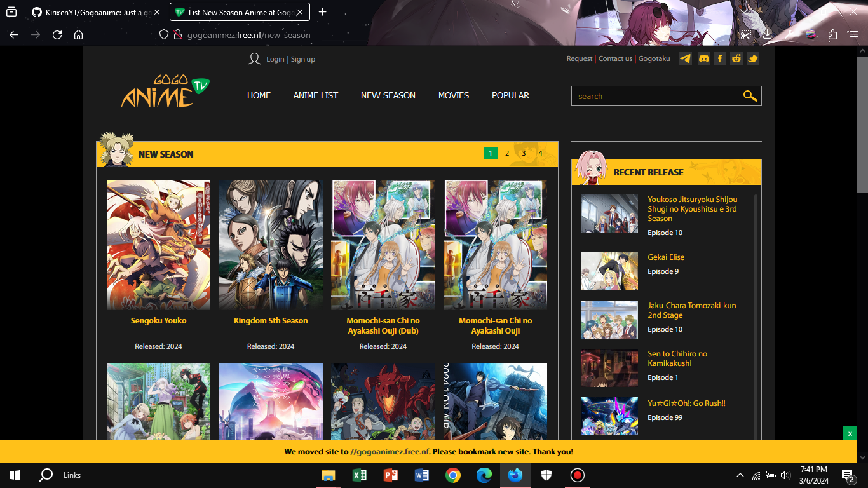Open Gekai Elise recent release link

click(666, 257)
